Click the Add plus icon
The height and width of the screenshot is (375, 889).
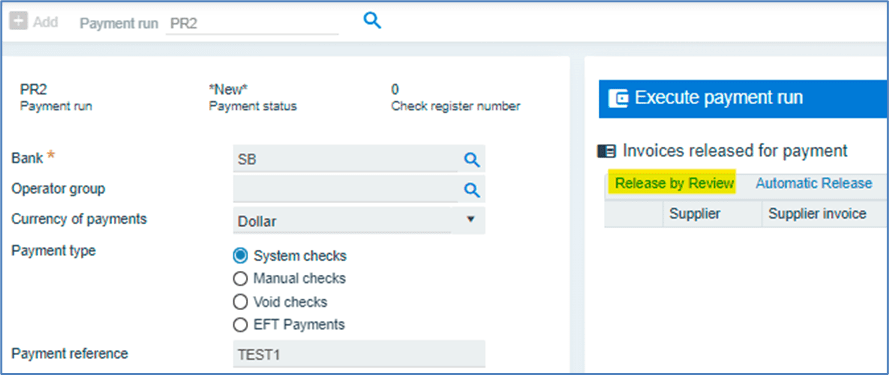19,22
